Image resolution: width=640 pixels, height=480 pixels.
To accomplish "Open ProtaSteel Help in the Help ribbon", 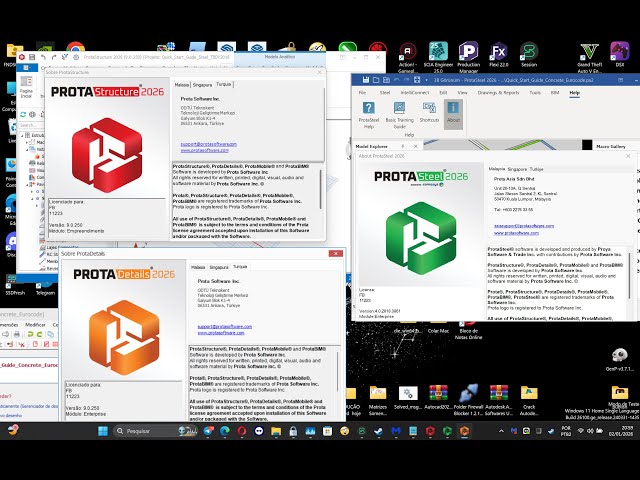I will point(369,115).
